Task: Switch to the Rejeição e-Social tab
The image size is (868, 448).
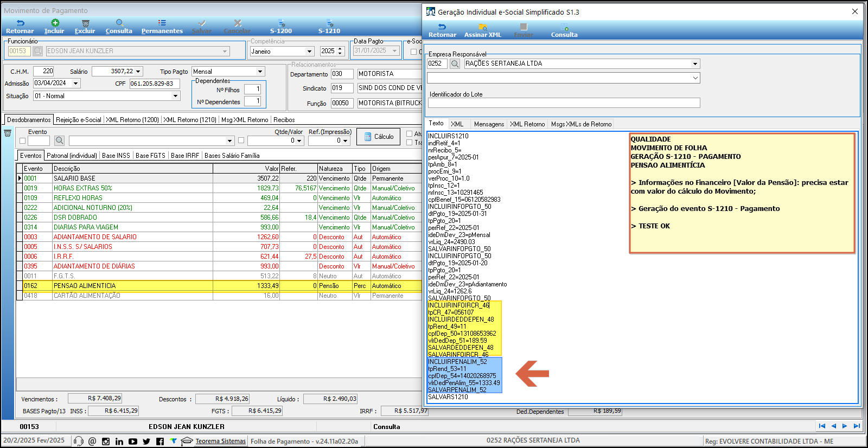Action: pyautogui.click(x=79, y=120)
